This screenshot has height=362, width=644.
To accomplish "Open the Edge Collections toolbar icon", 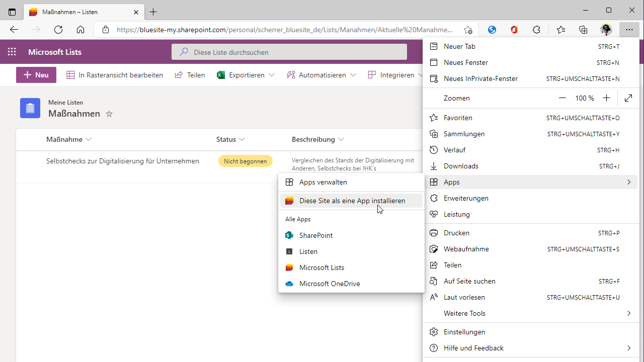I will pos(583,30).
